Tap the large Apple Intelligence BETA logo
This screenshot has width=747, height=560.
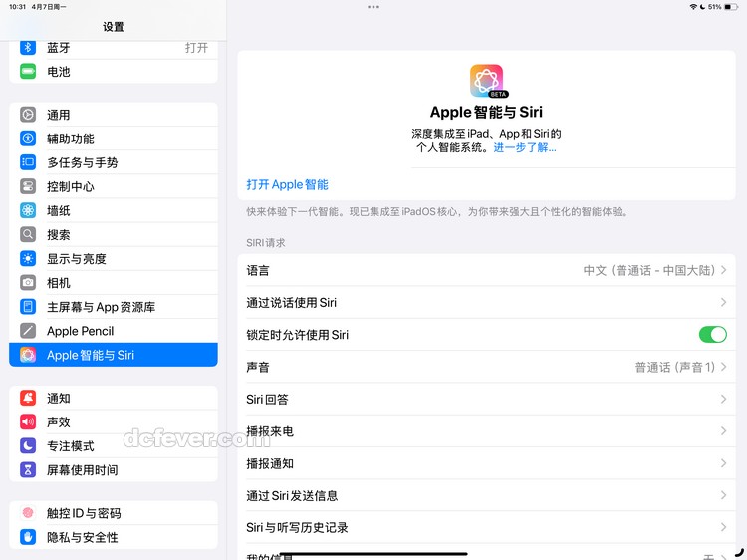point(487,81)
